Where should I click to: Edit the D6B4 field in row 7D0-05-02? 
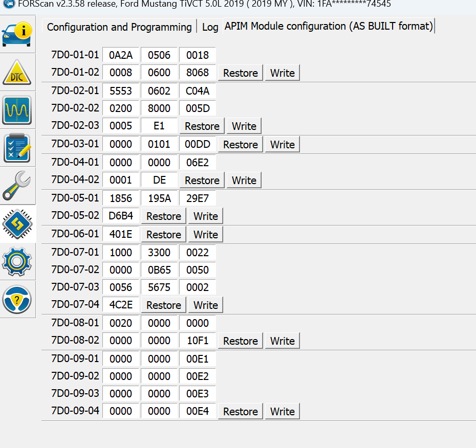[x=121, y=216]
